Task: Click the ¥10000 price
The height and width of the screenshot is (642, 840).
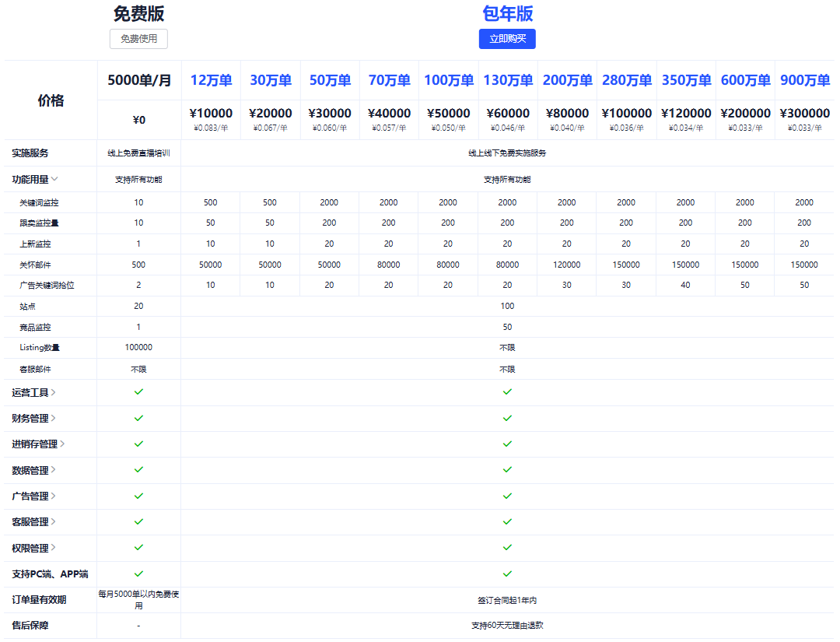Action: click(211, 113)
